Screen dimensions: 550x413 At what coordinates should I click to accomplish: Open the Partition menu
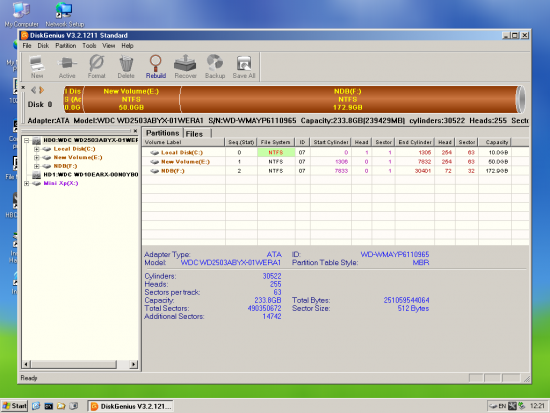coord(66,46)
